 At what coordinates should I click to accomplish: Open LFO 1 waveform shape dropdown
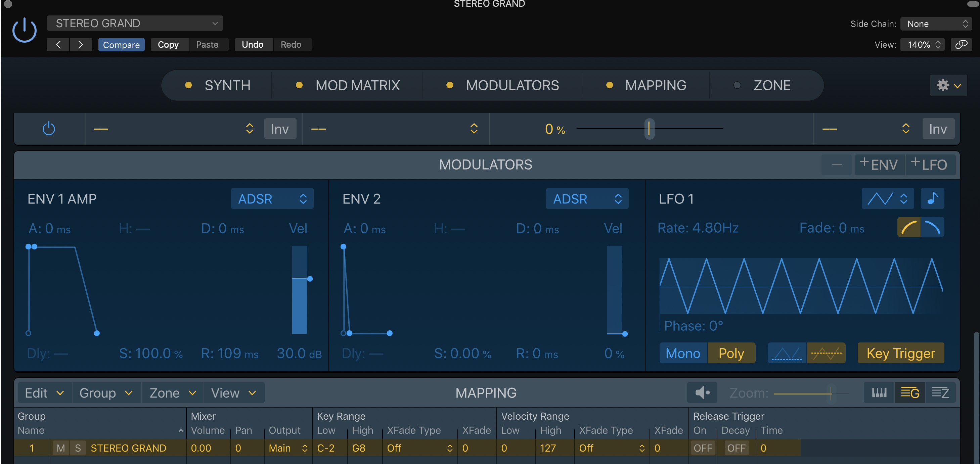[x=888, y=198]
